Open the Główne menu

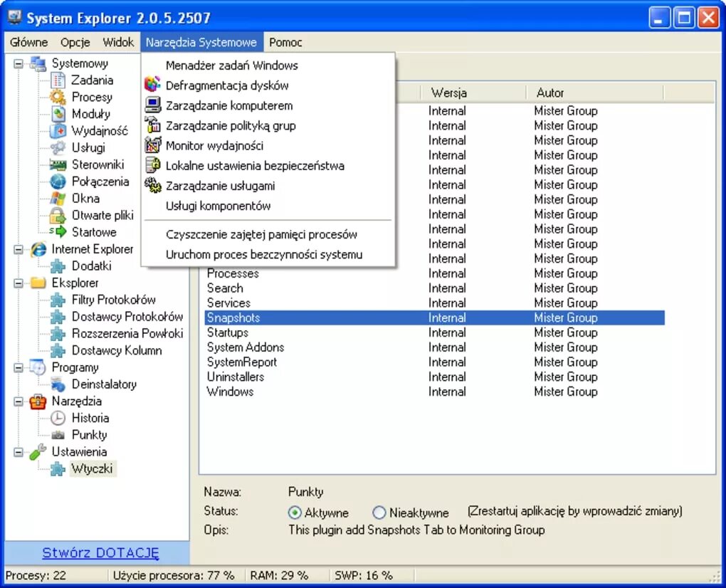click(x=28, y=43)
